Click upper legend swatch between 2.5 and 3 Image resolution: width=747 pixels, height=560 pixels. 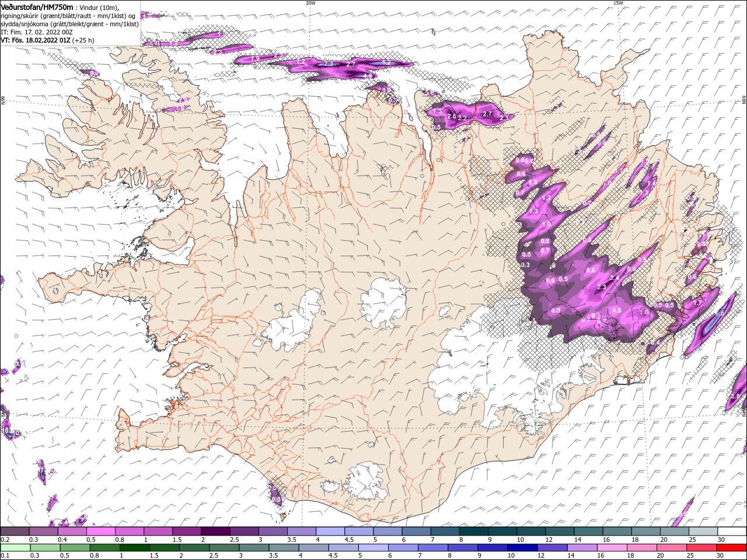coord(244,531)
